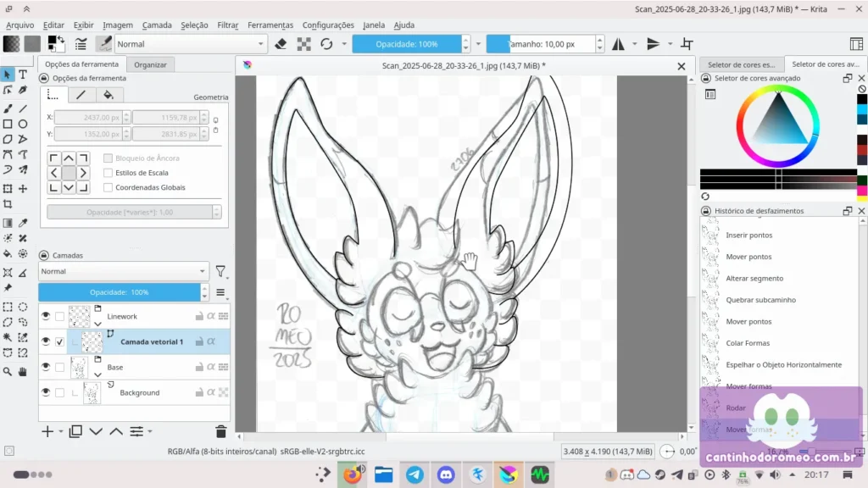The width and height of the screenshot is (868, 488).
Task: Select the Line tool
Action: (23, 108)
